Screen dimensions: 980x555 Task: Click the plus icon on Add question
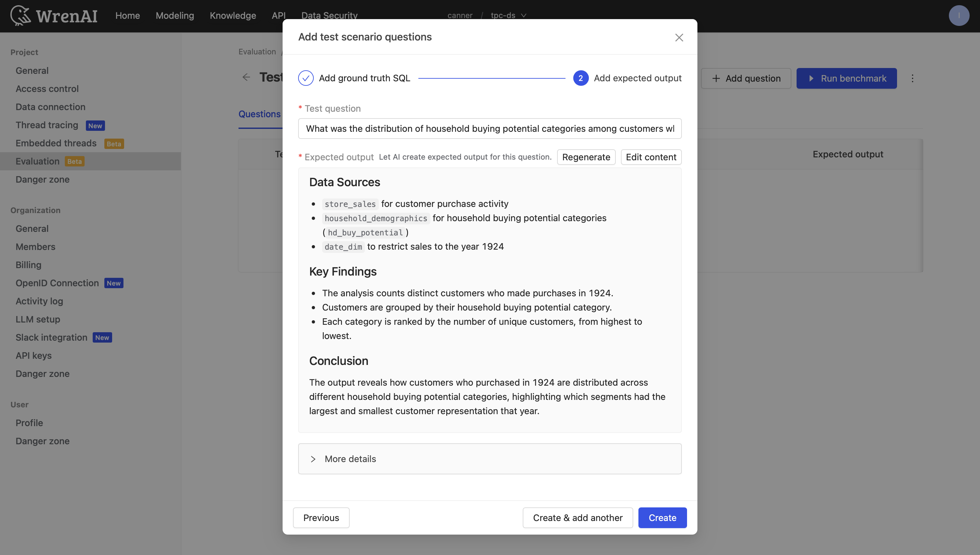pos(716,78)
